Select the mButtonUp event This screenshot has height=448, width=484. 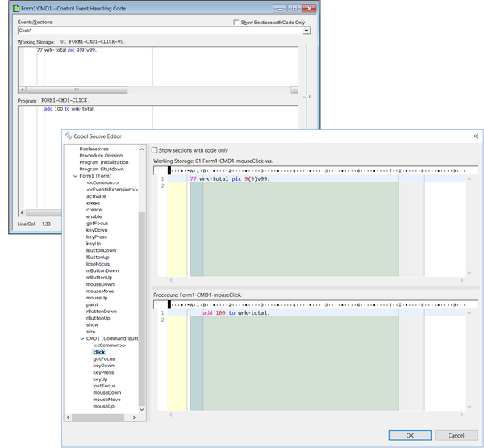coord(99,278)
